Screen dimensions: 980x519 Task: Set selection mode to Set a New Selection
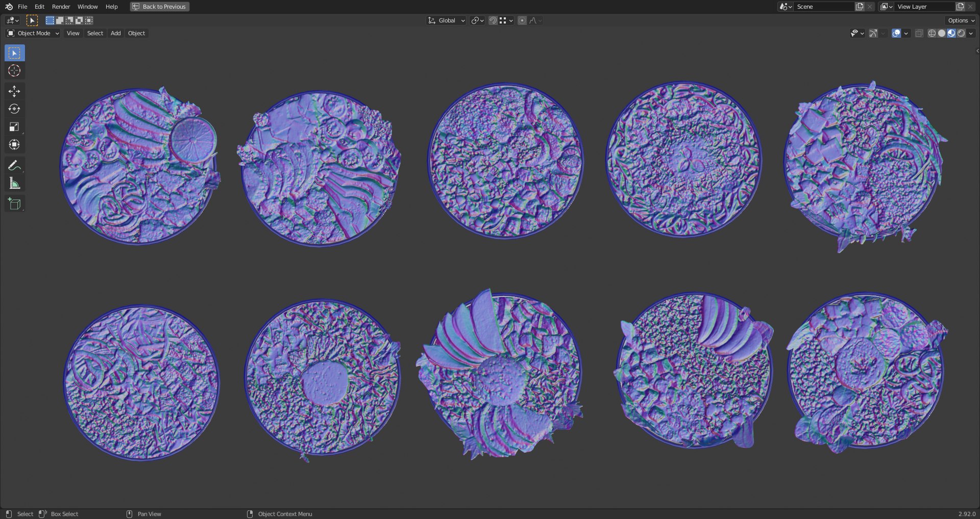point(50,20)
